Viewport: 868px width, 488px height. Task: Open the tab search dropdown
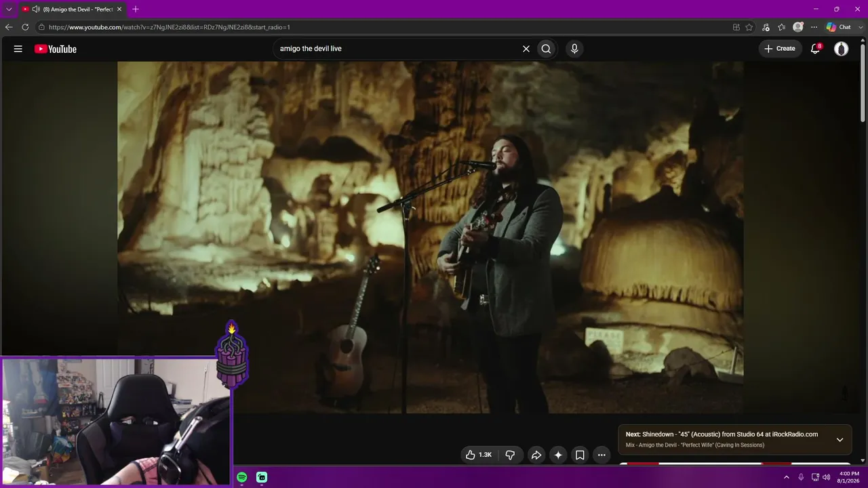pos(9,9)
